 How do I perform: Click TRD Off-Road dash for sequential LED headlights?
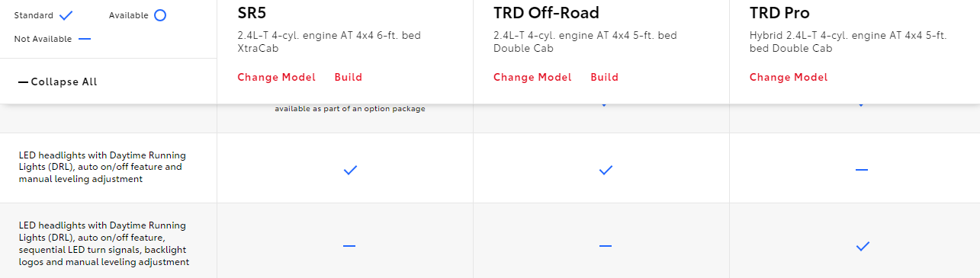(x=606, y=246)
